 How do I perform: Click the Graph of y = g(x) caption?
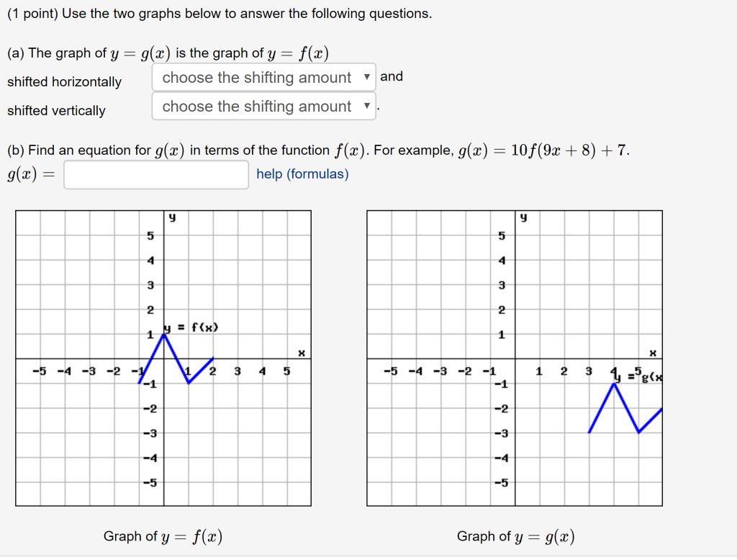coord(514,536)
